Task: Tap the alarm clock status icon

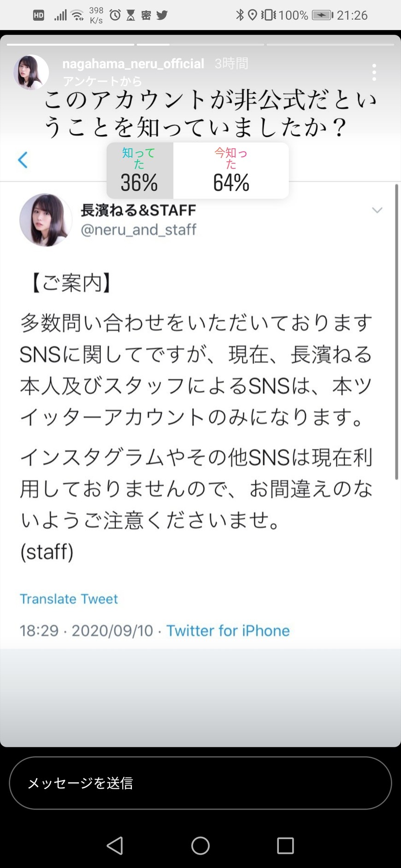Action: 115,15
